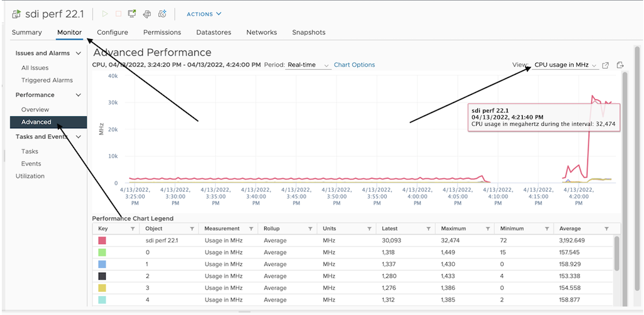Click the Edit Settings toolbar icon
Screen dimensions: 644x315
147,13
